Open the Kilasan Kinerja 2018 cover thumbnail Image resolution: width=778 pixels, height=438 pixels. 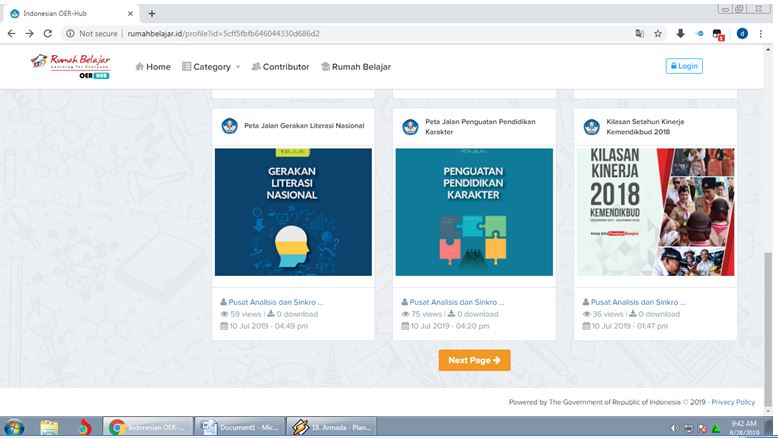655,212
